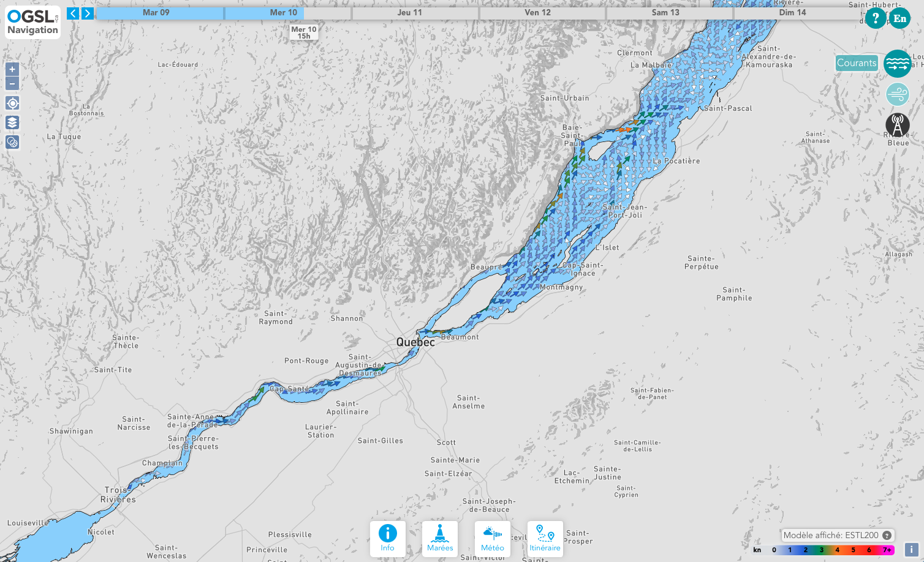Screen dimensions: 924x562
Task: Open the Marées panel
Action: tap(440, 539)
